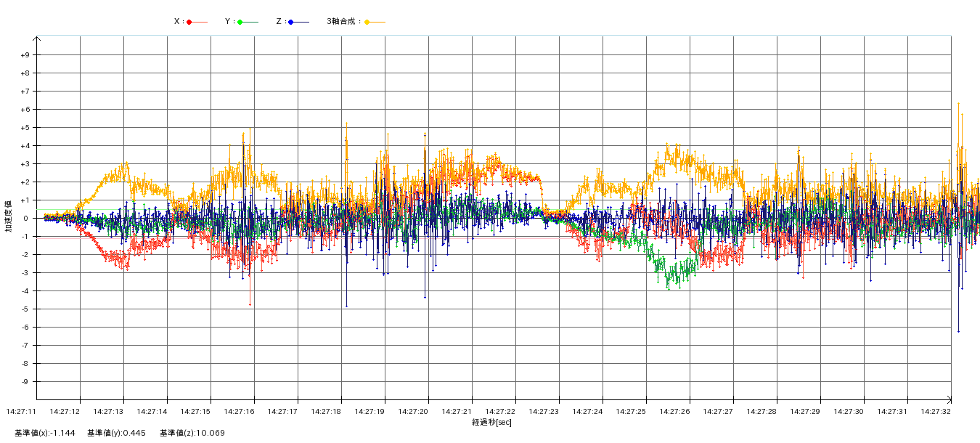The width and height of the screenshot is (980, 443).
Task: Select the 3軸合成 legend label text
Action: pos(343,22)
